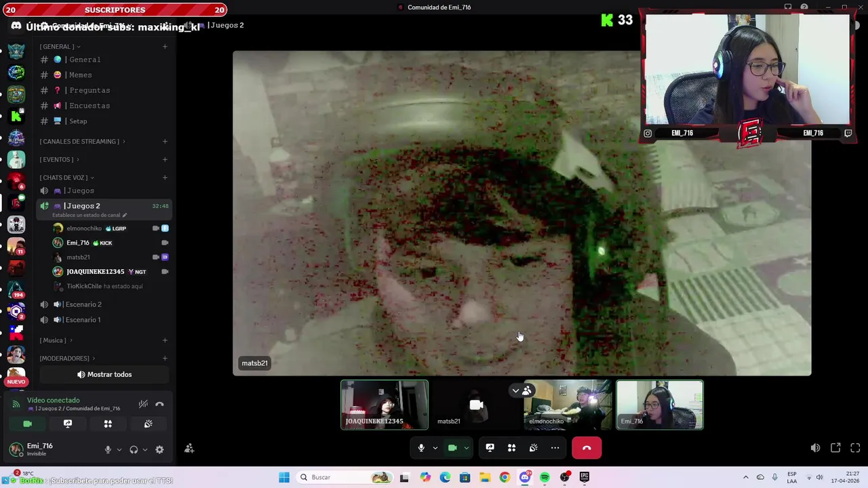Open activities from the sidebar voice panel
This screenshot has height=488, width=868.
click(x=108, y=424)
